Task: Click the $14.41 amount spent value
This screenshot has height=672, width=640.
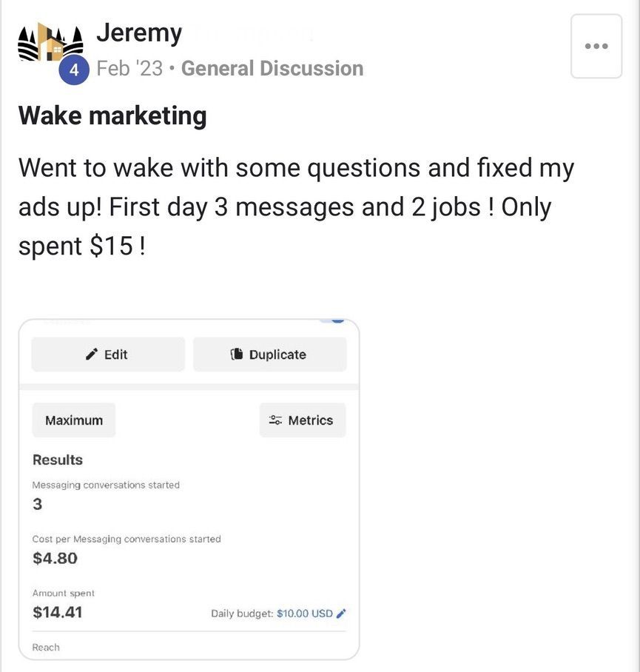Action: click(x=58, y=612)
